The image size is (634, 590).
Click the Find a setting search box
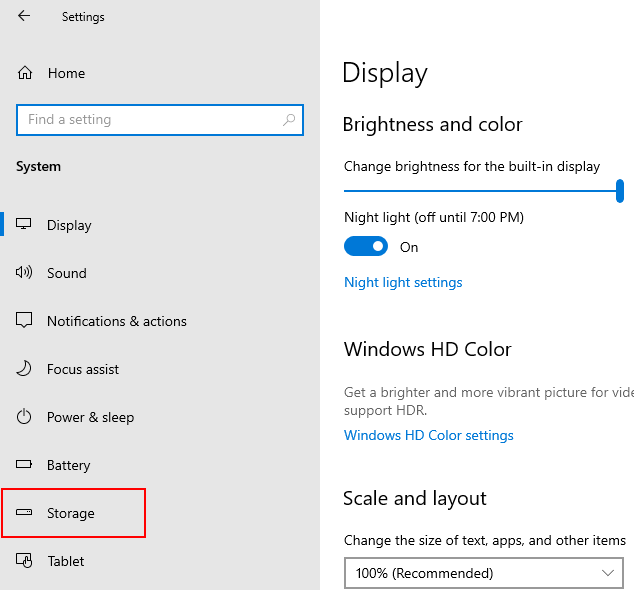coord(160,120)
